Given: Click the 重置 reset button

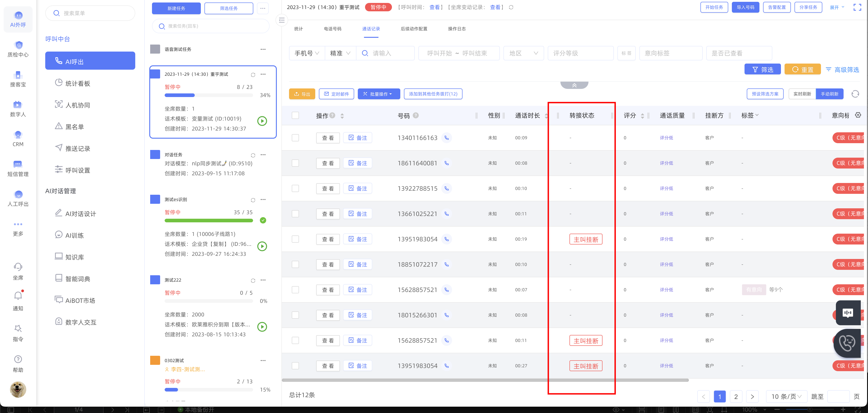Looking at the screenshot, I should click(x=802, y=69).
